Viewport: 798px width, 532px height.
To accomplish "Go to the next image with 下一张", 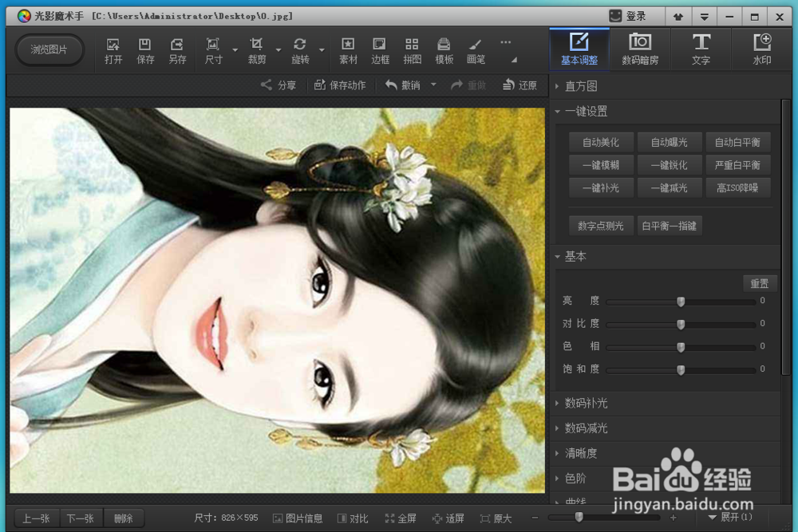I will pyautogui.click(x=81, y=518).
